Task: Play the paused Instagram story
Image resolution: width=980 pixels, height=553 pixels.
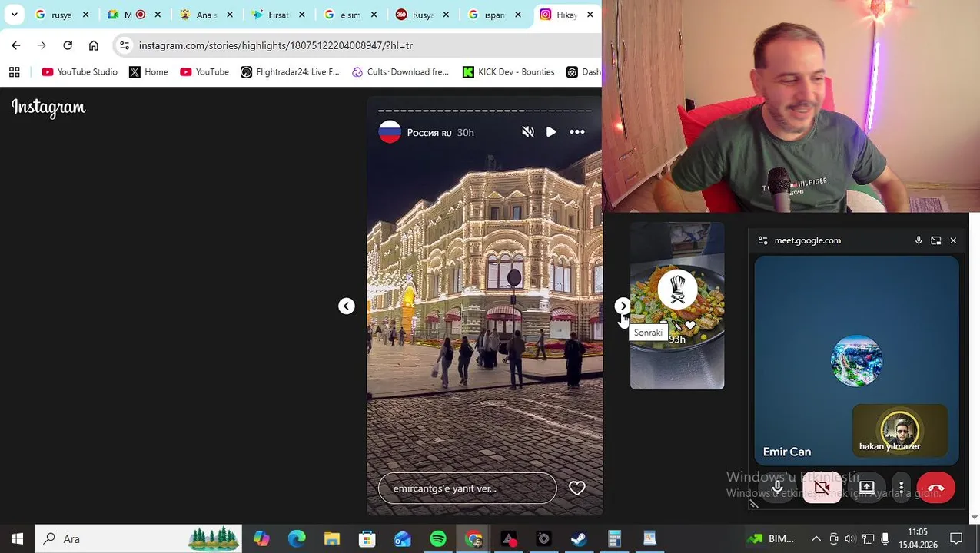Action: [x=551, y=132]
